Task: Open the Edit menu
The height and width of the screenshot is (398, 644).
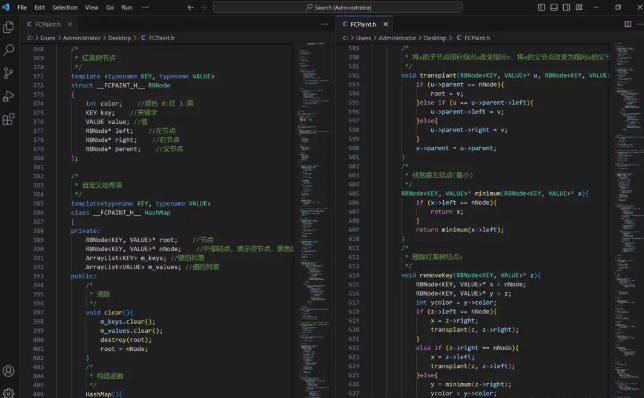Action: point(40,7)
